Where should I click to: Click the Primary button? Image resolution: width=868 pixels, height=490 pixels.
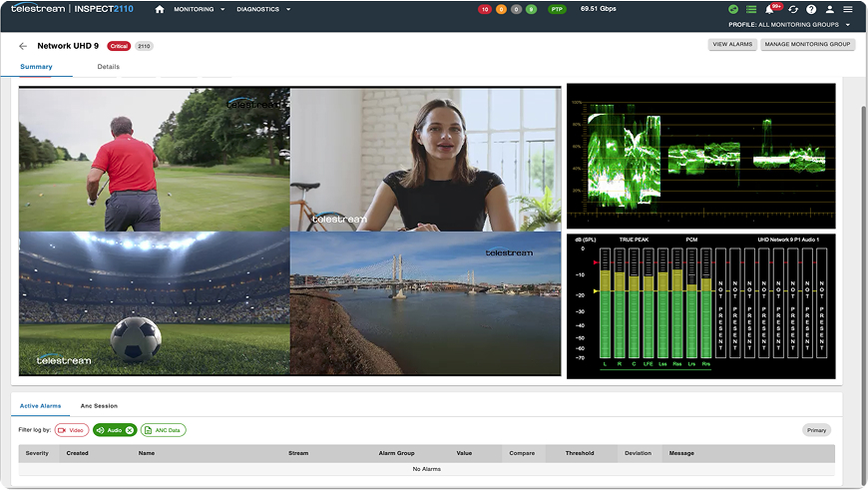pyautogui.click(x=816, y=430)
